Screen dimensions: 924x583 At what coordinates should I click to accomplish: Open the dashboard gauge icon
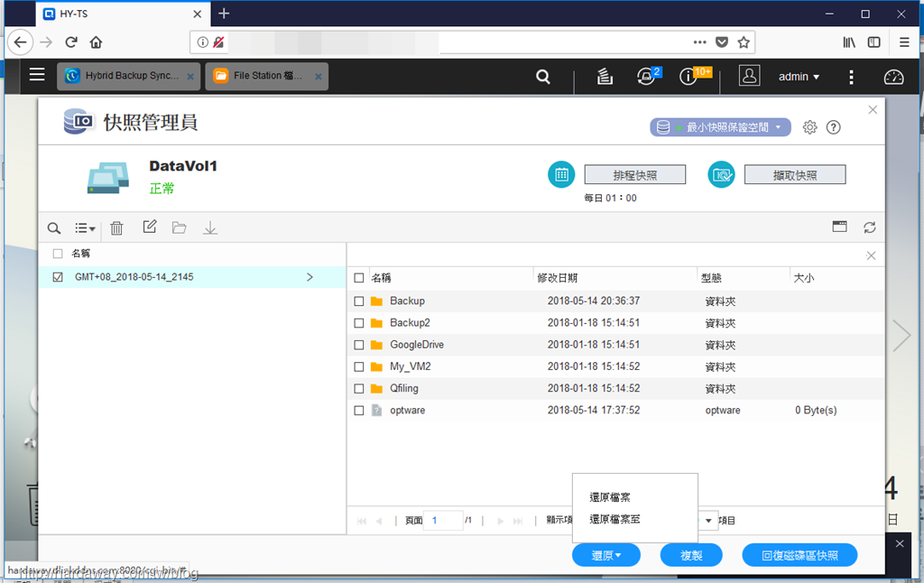tap(893, 77)
